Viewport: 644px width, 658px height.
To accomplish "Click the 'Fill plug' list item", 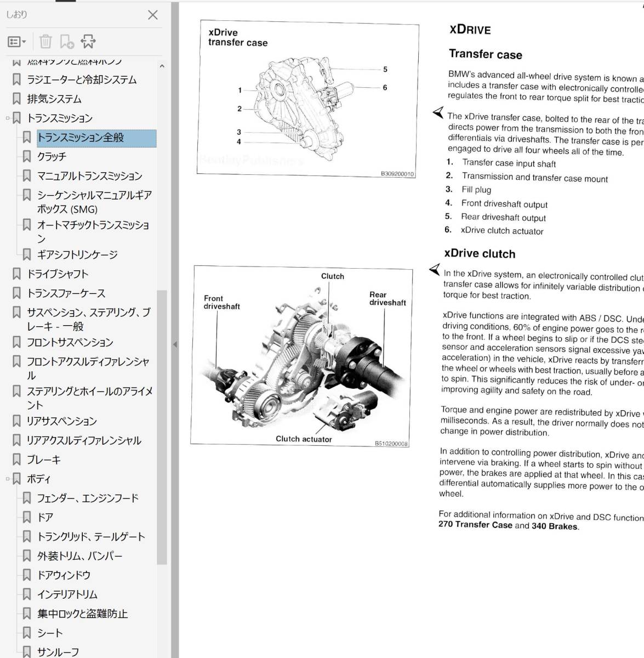I will coord(476,190).
